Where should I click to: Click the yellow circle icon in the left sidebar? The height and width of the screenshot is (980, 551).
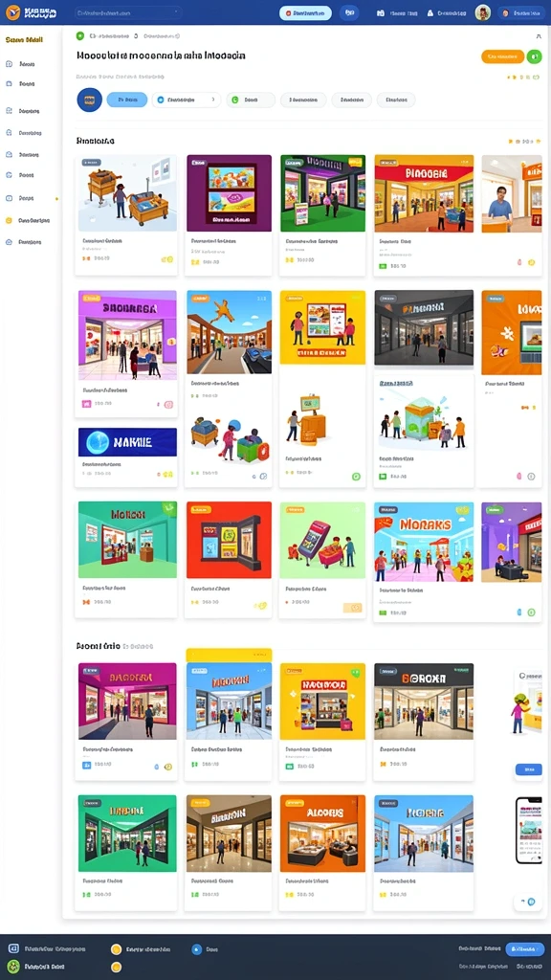tap(9, 221)
